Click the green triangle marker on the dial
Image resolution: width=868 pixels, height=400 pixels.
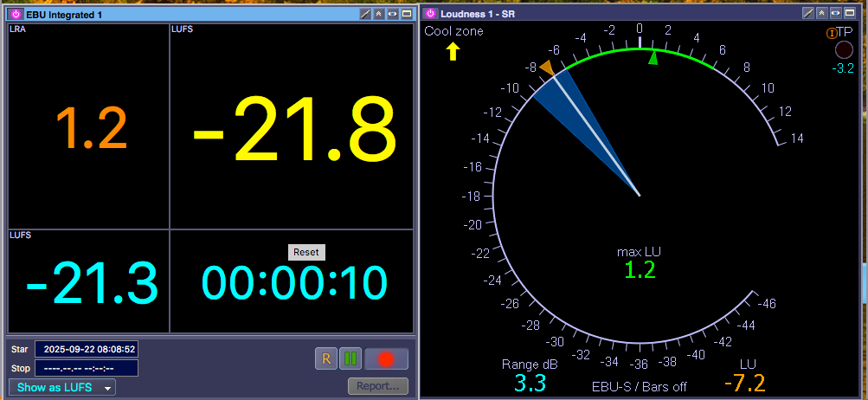[653, 58]
